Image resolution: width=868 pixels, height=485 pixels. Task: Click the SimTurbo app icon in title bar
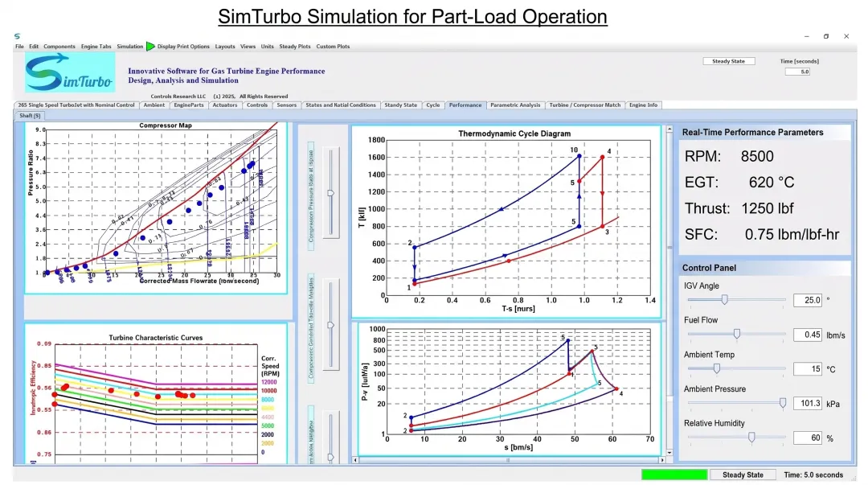tap(17, 36)
